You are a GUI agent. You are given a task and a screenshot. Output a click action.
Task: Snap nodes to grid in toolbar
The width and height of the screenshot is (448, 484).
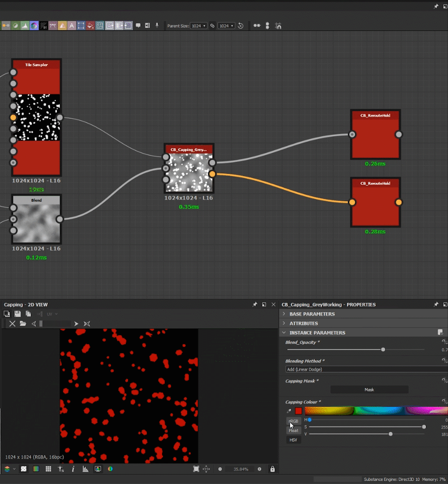point(278,26)
